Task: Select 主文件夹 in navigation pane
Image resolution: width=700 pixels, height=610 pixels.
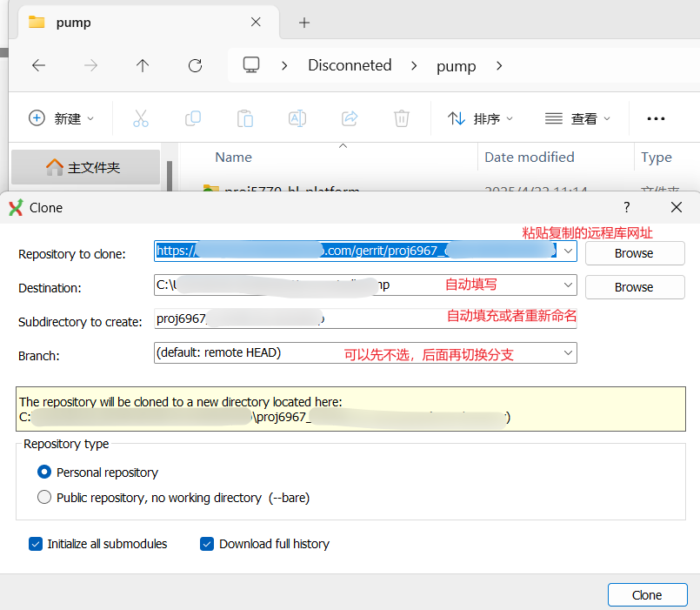Action: (85, 168)
